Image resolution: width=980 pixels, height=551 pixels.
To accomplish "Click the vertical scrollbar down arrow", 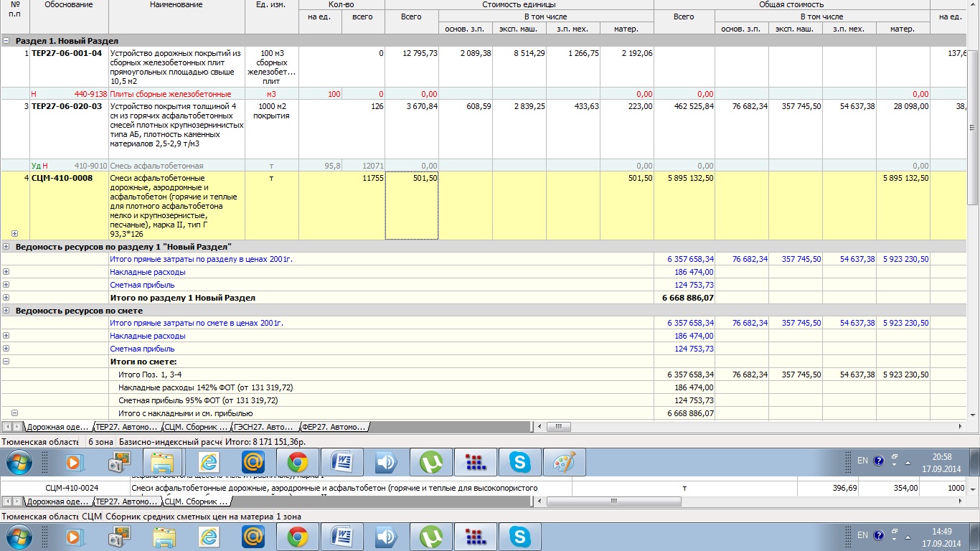I will [974, 415].
